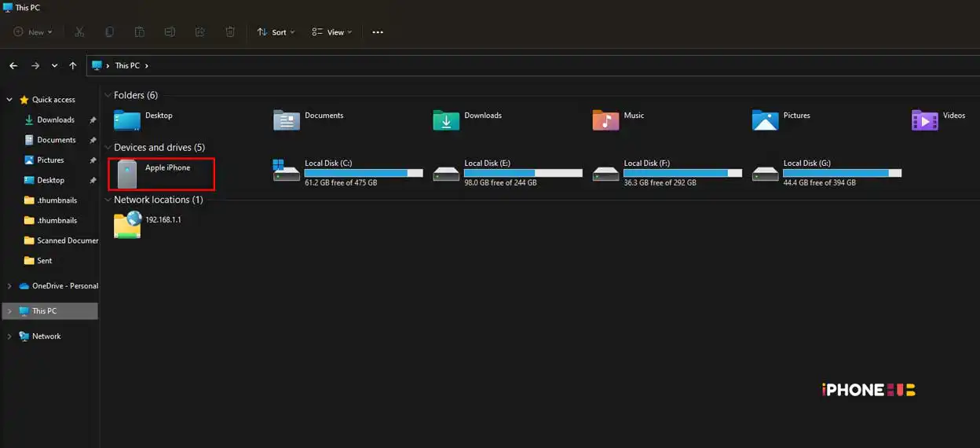Open the View dropdown menu
Screen dimensions: 980x448
331,32
